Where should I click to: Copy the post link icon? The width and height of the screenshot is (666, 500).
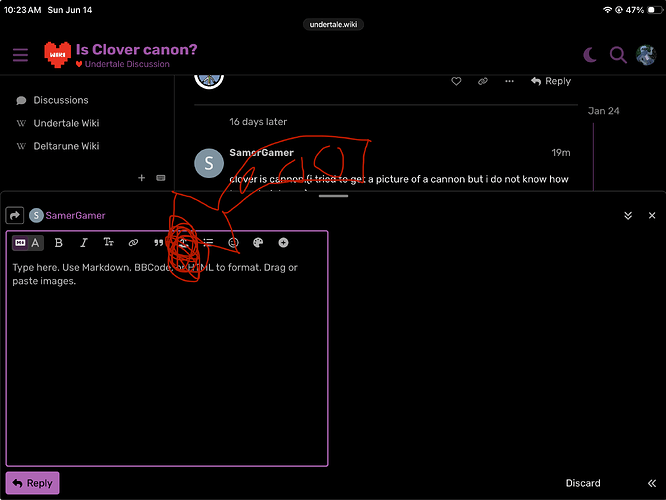(x=483, y=81)
